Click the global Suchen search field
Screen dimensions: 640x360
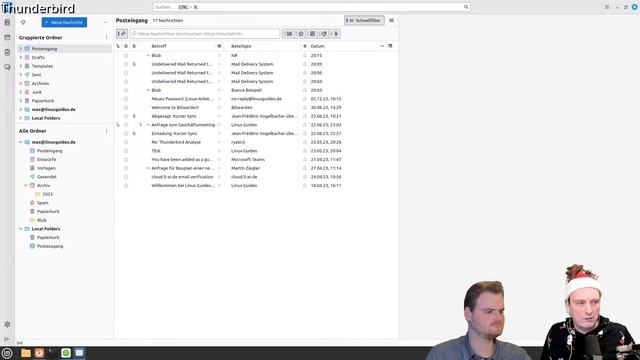[311, 7]
